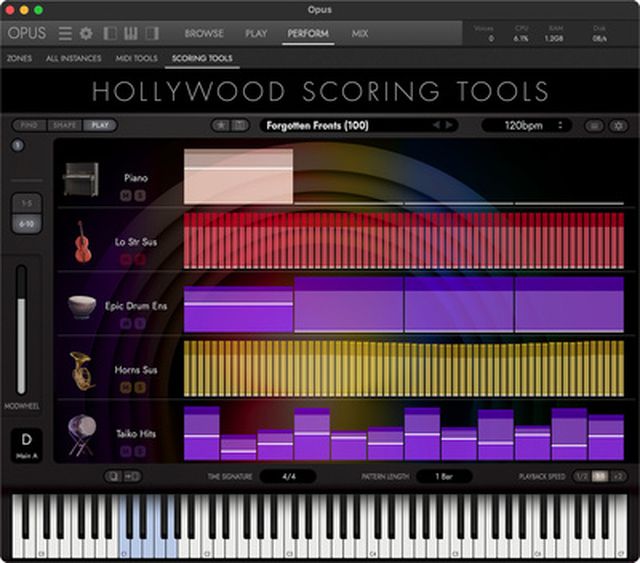Solo the Horns Sus track
Screen dimensions: 640x563
[140, 387]
